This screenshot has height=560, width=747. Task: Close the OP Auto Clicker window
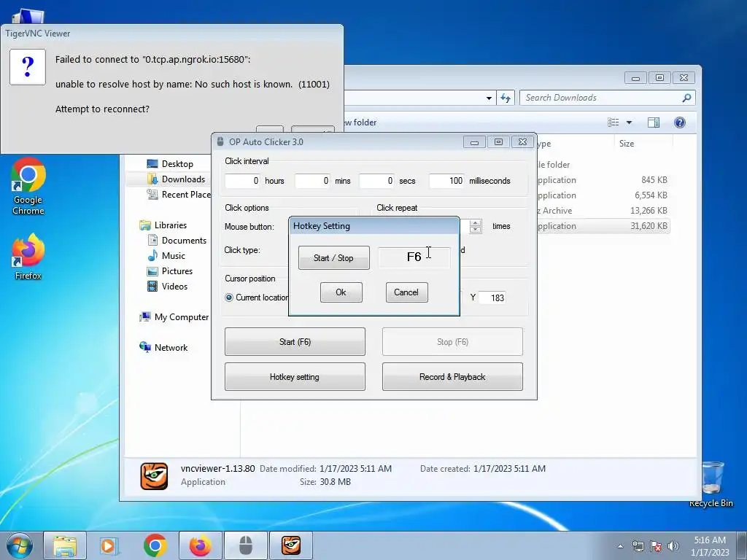tap(522, 142)
